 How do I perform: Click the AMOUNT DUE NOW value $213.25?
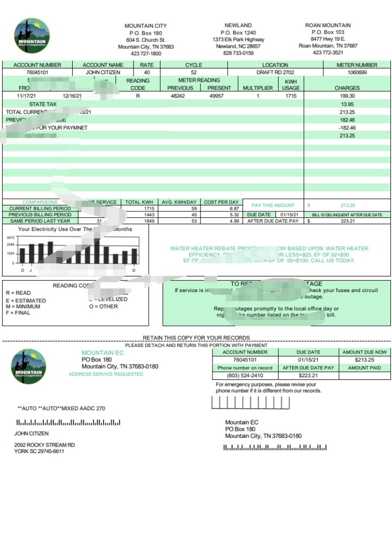pos(364,360)
